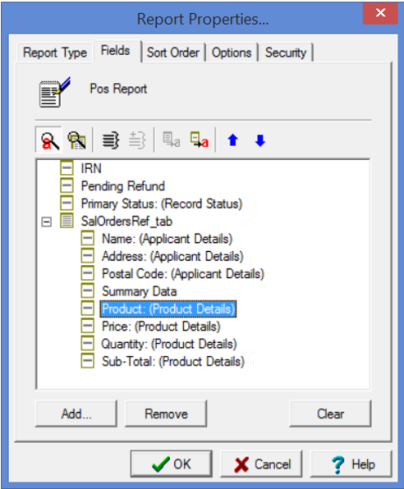Confirm with the OK button

point(171,464)
